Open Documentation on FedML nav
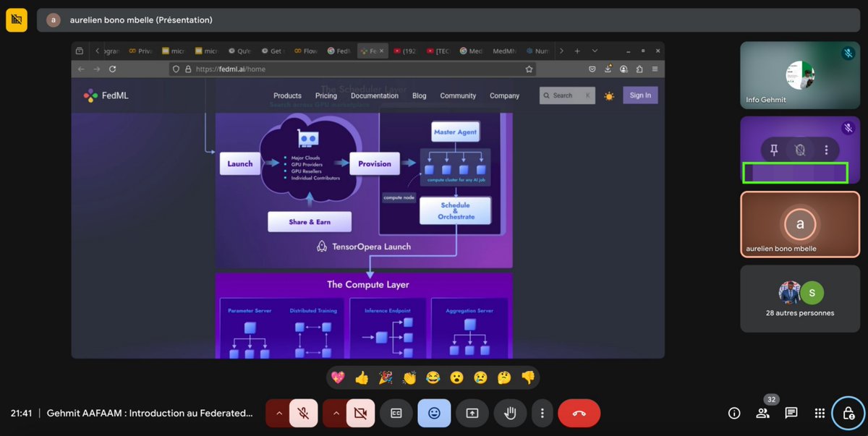Screen dimensions: 868x436 (x=375, y=95)
